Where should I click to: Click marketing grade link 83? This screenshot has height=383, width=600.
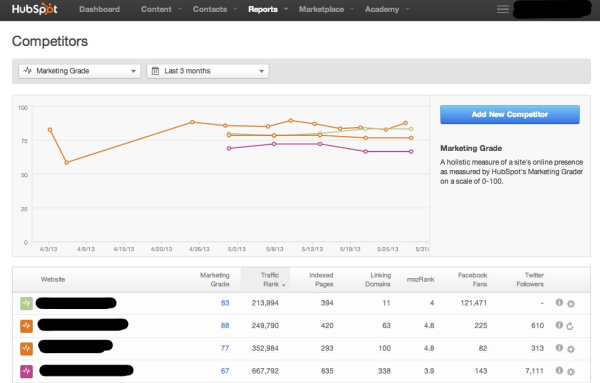pyautogui.click(x=225, y=303)
